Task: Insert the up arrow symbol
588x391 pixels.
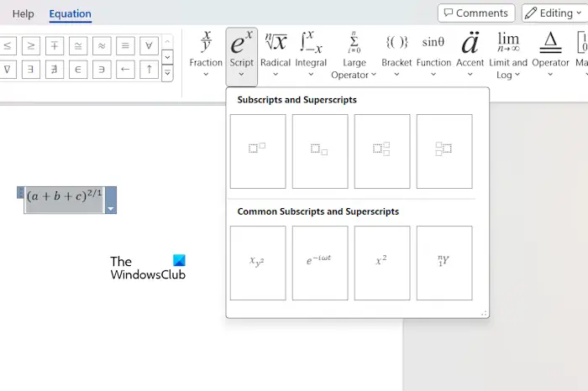Action: click(149, 70)
